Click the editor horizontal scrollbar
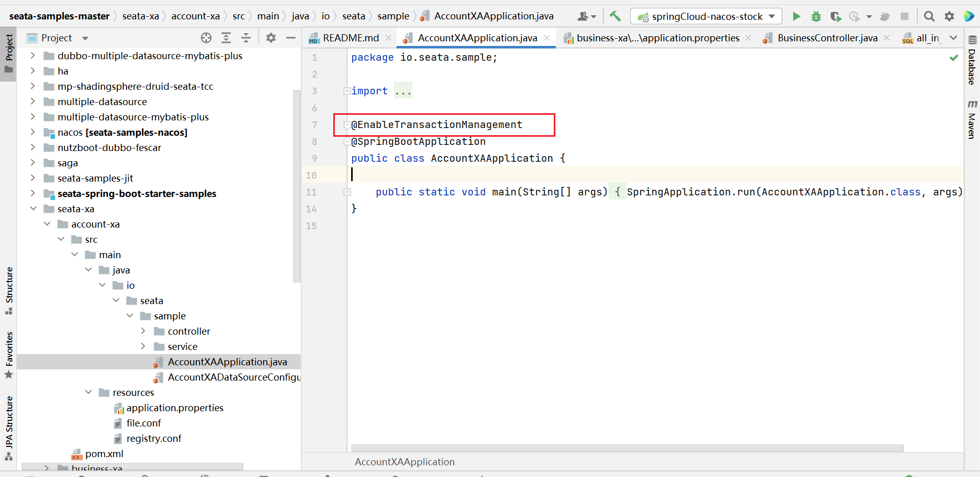Viewport: 980px width, 477px height. coord(627,448)
